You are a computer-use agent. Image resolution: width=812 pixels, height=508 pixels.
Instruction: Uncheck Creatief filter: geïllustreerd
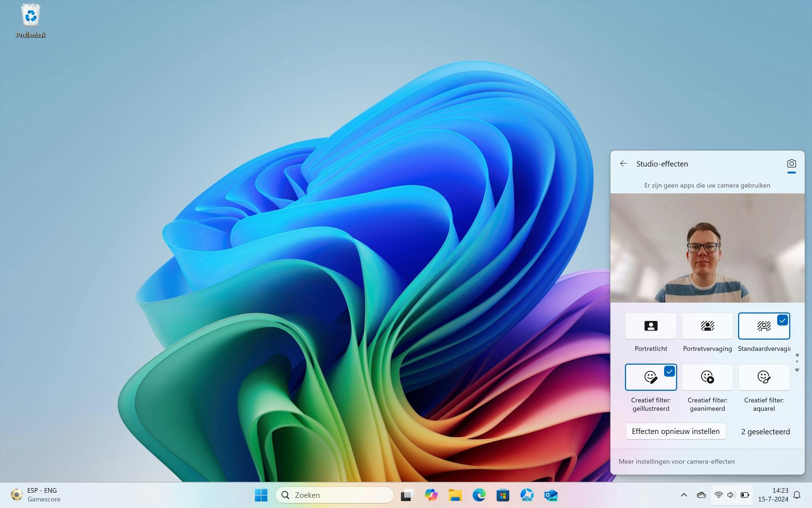click(x=651, y=377)
